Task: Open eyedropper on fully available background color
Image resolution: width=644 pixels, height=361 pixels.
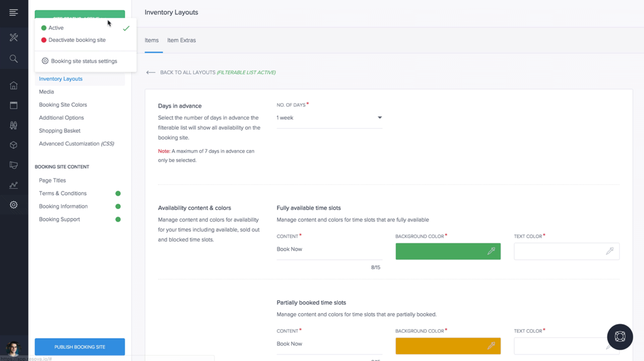Action: (491, 251)
